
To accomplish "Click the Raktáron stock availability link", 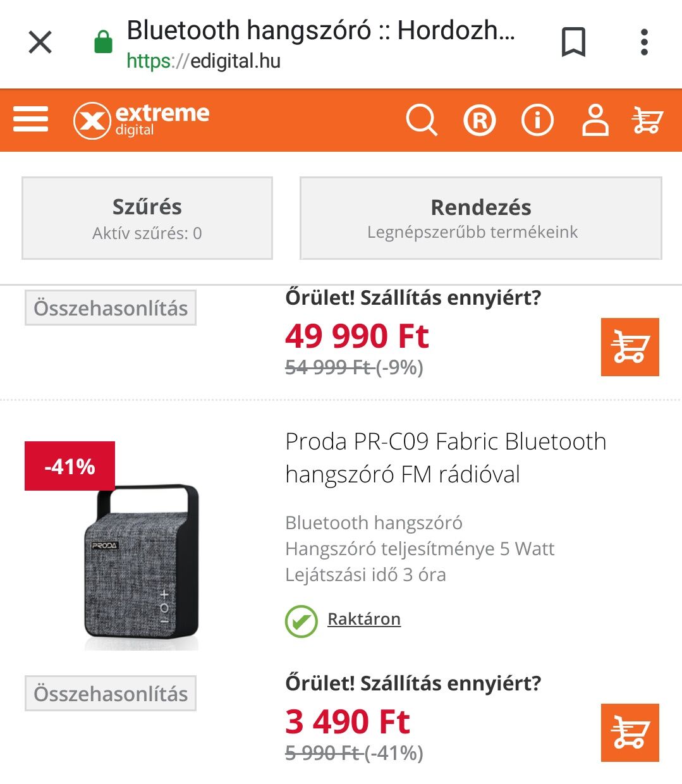I will tap(364, 619).
